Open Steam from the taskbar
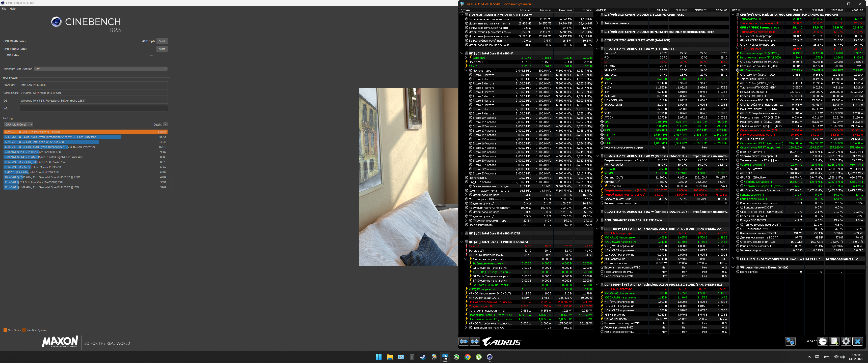The image size is (868, 363). point(423,357)
